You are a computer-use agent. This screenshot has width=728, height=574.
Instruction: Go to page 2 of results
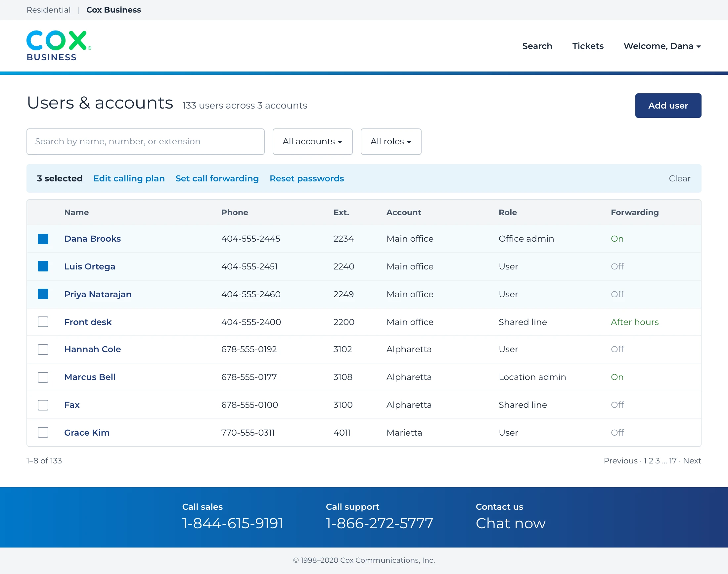click(x=651, y=461)
